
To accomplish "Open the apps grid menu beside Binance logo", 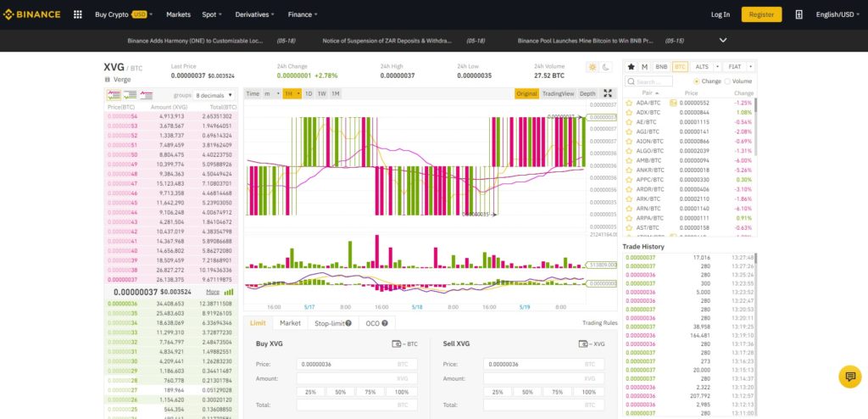I will click(77, 14).
